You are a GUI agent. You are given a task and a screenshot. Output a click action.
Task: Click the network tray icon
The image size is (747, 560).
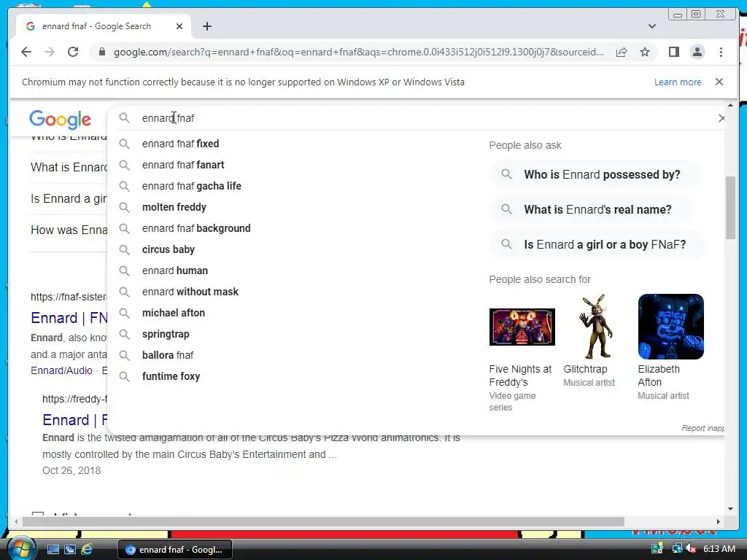coord(676,549)
